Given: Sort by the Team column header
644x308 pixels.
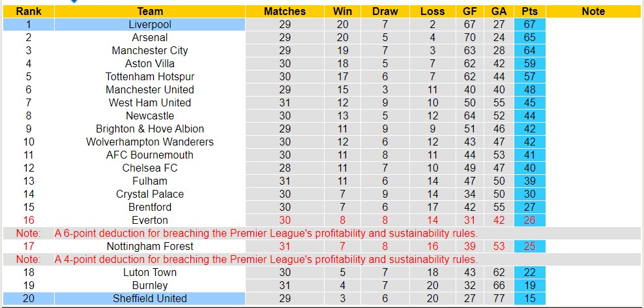Looking at the screenshot, I should click(150, 11).
